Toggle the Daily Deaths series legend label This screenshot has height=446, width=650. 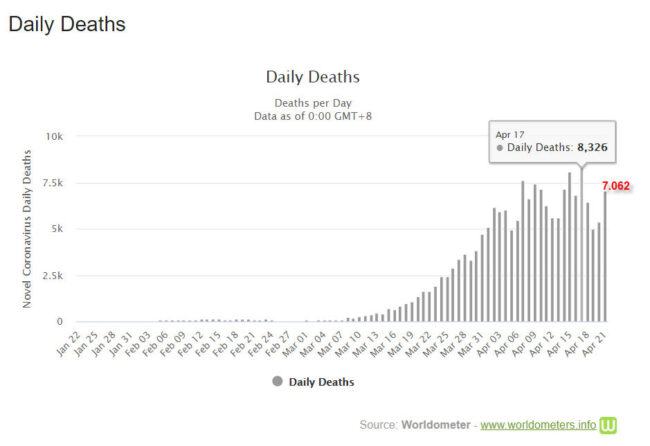coord(321,381)
